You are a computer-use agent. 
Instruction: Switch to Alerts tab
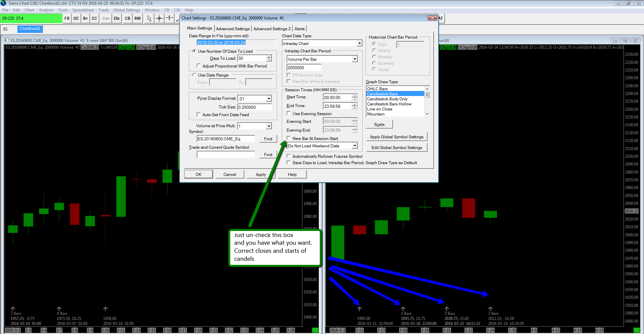click(x=300, y=29)
